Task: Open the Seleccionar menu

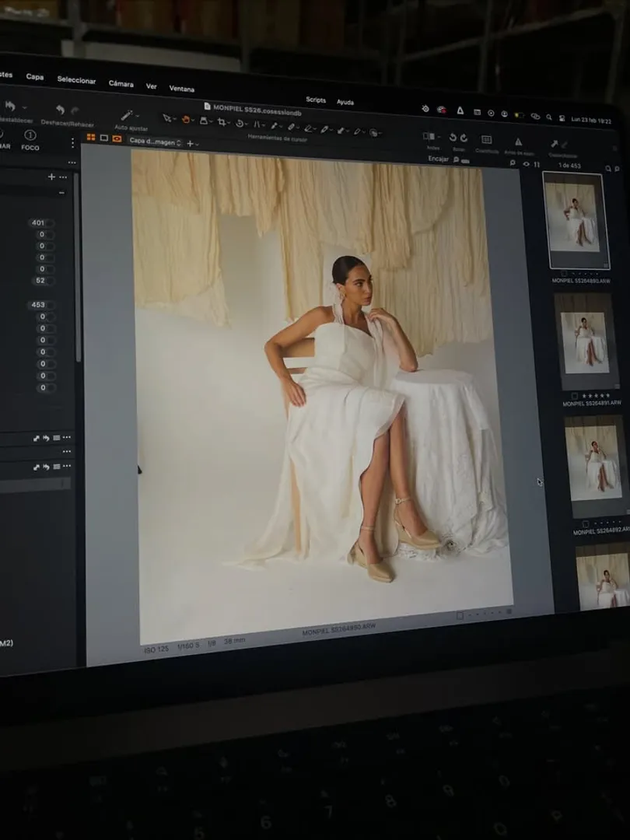Action: click(x=76, y=80)
